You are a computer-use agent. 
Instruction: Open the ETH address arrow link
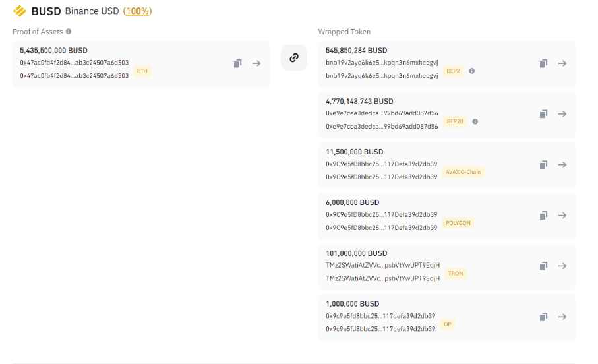tap(256, 63)
